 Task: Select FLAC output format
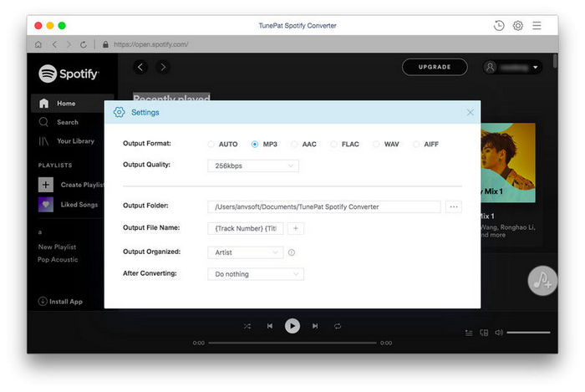coord(334,144)
